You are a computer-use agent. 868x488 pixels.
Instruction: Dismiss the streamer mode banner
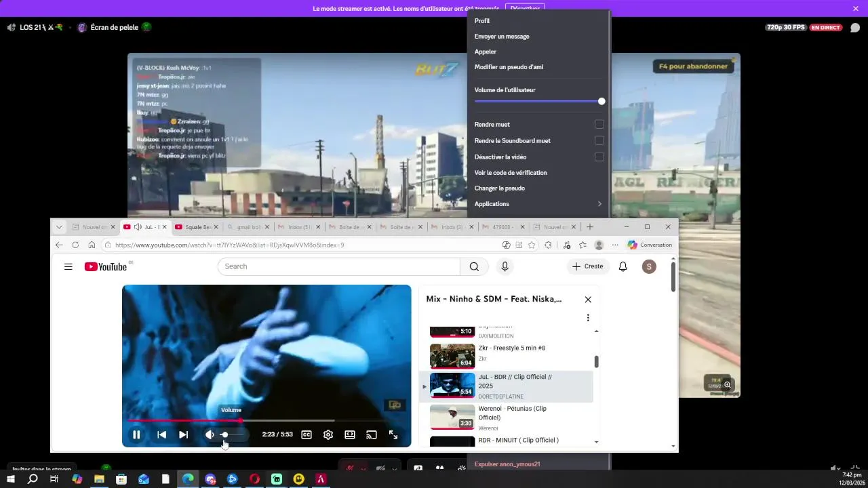click(x=856, y=8)
